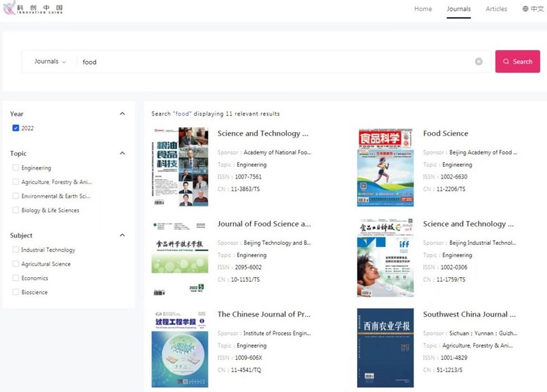Open the Southwest China Journal cover
Image resolution: width=547 pixels, height=392 pixels.
386,348
